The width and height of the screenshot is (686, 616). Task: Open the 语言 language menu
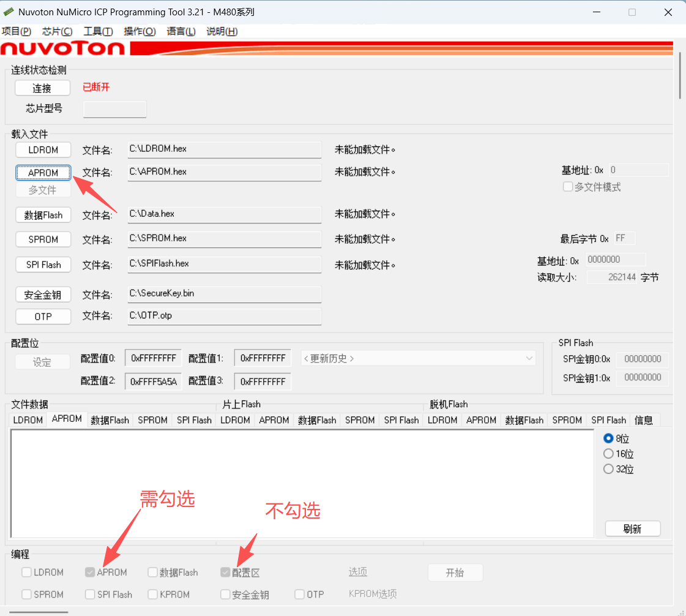[181, 31]
